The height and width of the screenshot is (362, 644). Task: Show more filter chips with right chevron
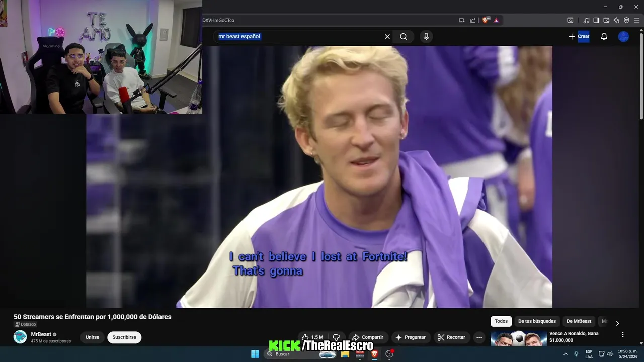[x=617, y=323]
